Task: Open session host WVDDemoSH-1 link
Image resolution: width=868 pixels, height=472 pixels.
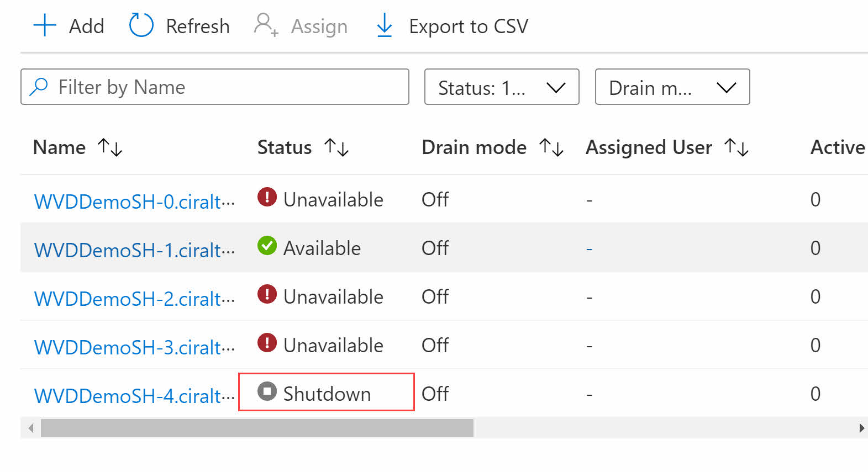Action: 134,250
